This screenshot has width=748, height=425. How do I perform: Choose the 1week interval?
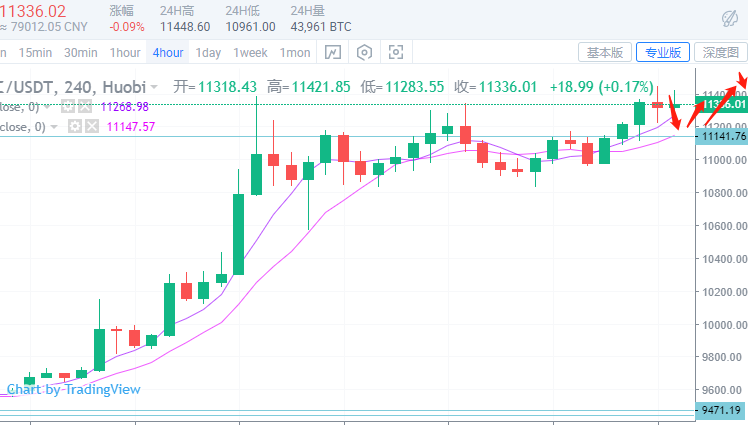250,52
